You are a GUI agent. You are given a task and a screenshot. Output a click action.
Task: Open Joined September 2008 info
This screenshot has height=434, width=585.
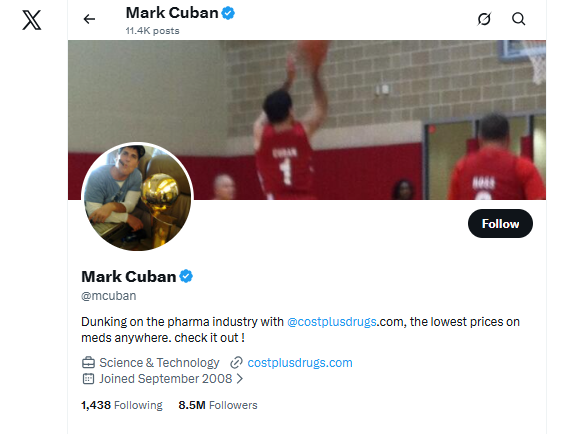coord(166,379)
